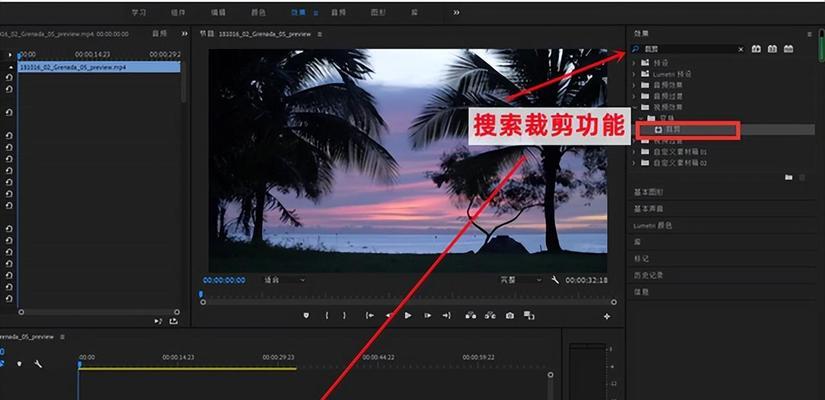Open the 适合 zoom level dropdown
The height and width of the screenshot is (400, 825).
[x=284, y=280]
